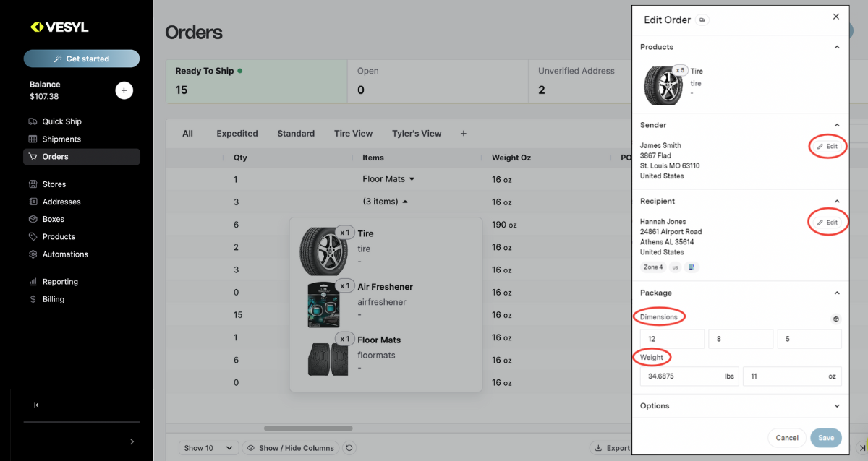Viewport: 868px width, 461px height.
Task: Click the us country badge
Action: pos(676,267)
